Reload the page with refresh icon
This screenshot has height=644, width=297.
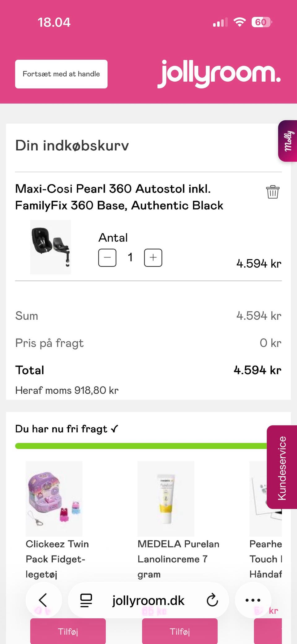[212, 600]
